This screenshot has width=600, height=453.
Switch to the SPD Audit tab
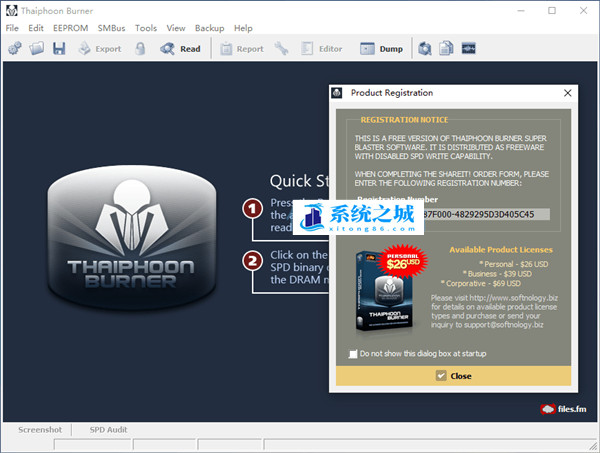108,430
